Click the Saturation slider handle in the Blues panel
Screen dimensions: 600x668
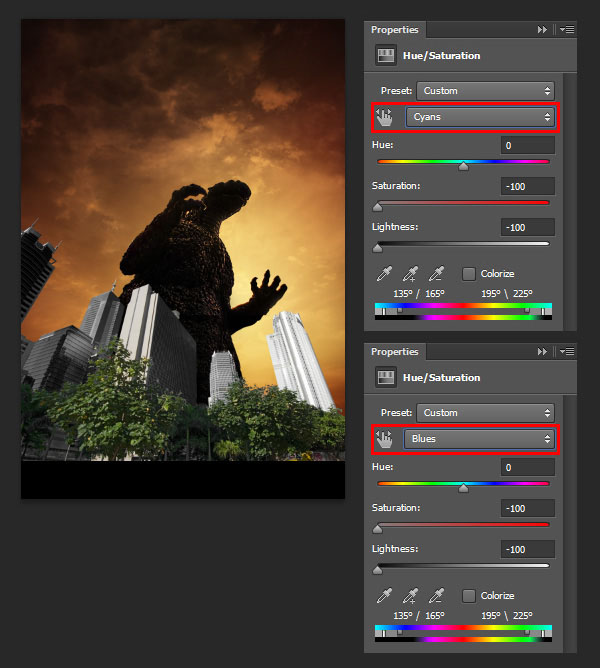378,530
